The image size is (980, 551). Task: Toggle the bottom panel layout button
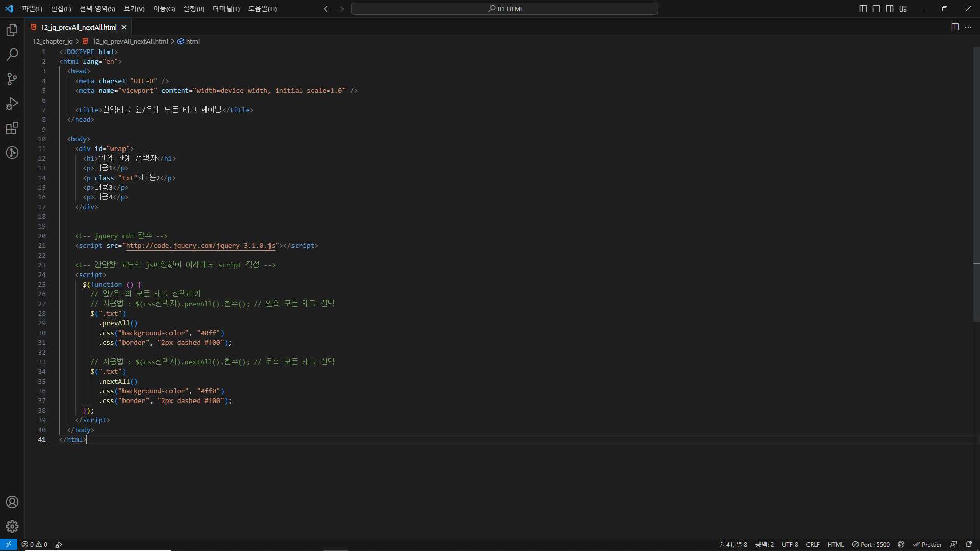tap(876, 9)
